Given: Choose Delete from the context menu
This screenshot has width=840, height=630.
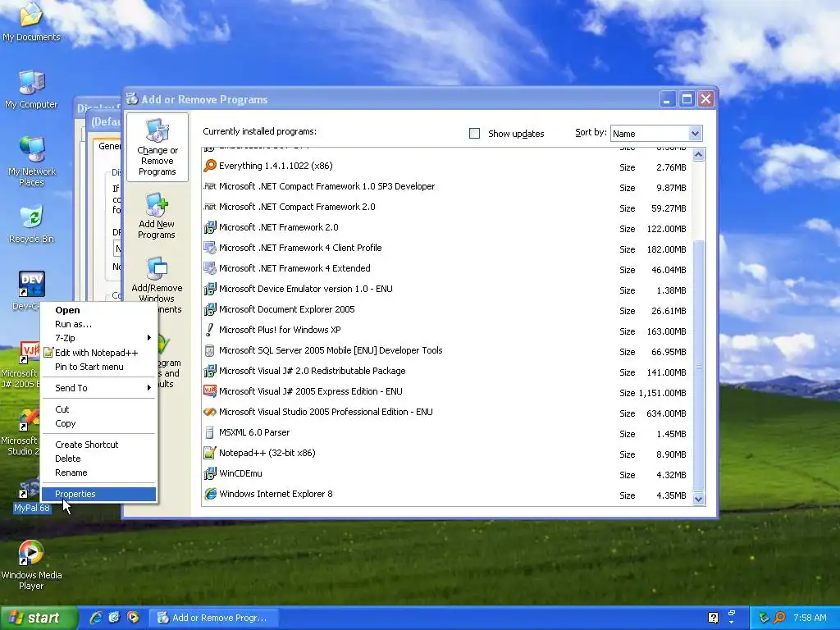Looking at the screenshot, I should tap(99, 459).
